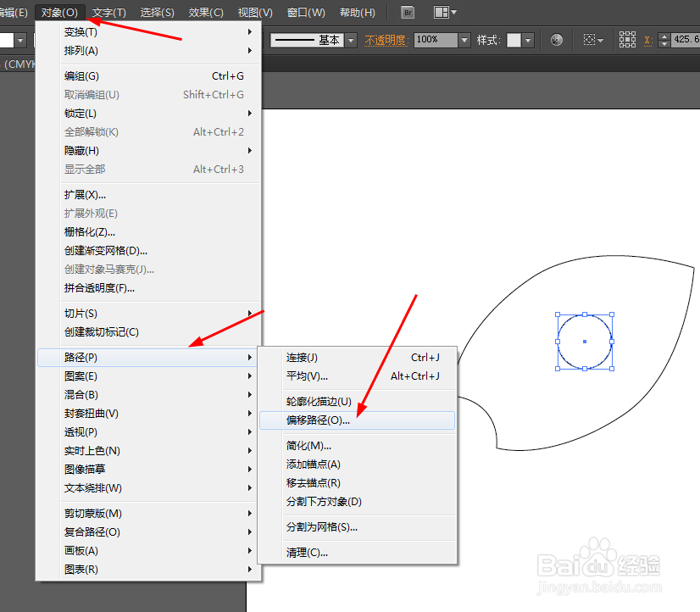Open the 样式 style dropdown arrow

point(529,39)
